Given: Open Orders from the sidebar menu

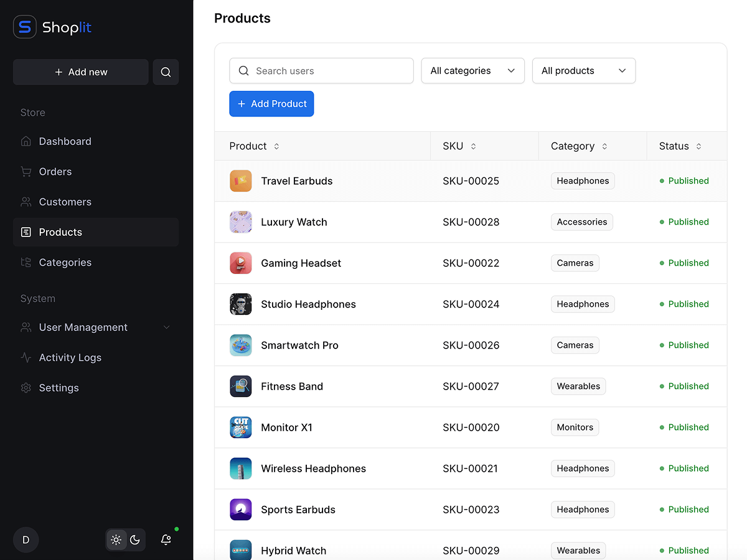Looking at the screenshot, I should click(x=55, y=171).
